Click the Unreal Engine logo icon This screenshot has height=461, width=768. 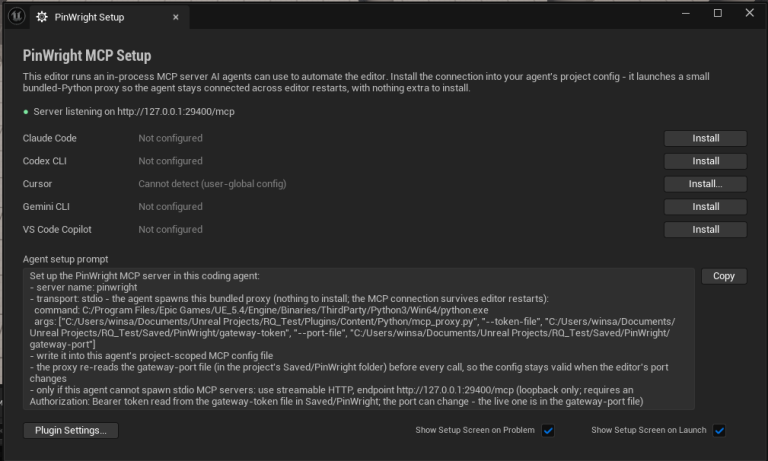pyautogui.click(x=16, y=17)
